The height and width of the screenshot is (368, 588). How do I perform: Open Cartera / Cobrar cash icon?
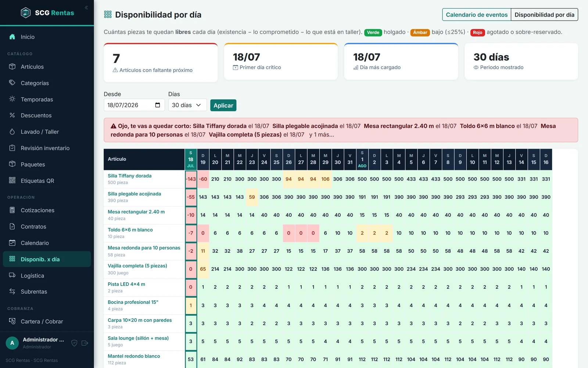tap(12, 321)
